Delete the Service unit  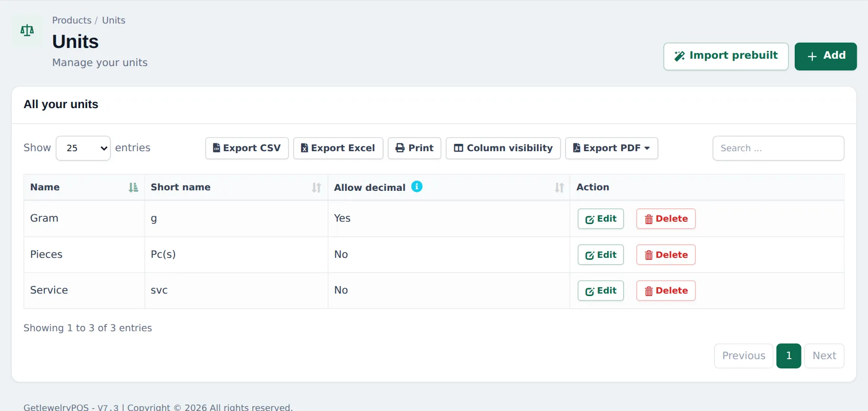pos(666,291)
